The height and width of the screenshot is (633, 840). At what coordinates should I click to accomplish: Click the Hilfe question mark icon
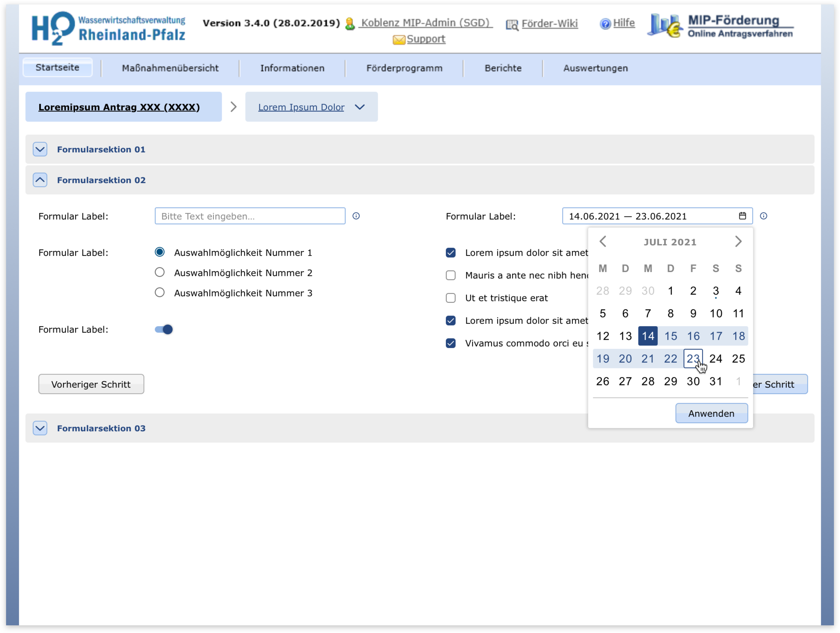pos(605,24)
